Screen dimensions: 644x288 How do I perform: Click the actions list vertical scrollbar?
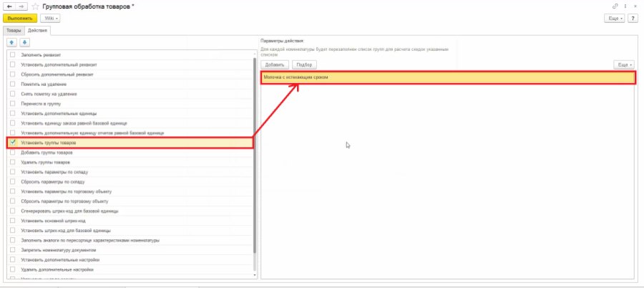pos(255,155)
